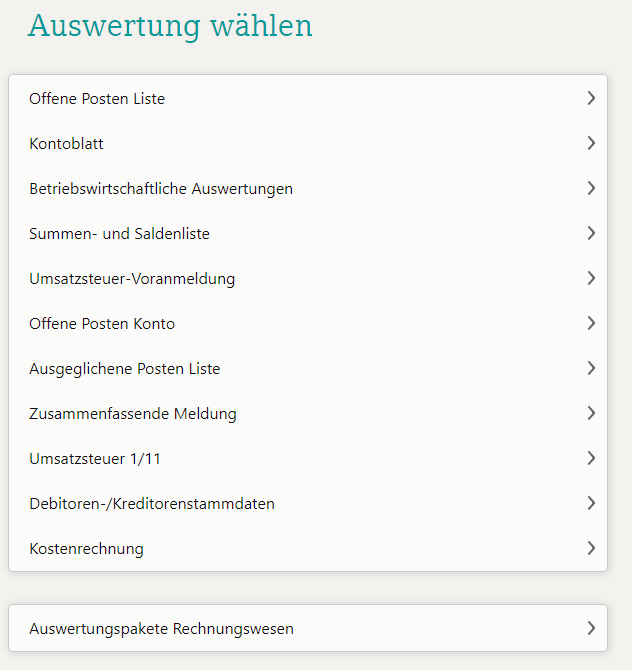Open Ausgeglichene Posten Liste
The height and width of the screenshot is (670, 632).
point(125,369)
